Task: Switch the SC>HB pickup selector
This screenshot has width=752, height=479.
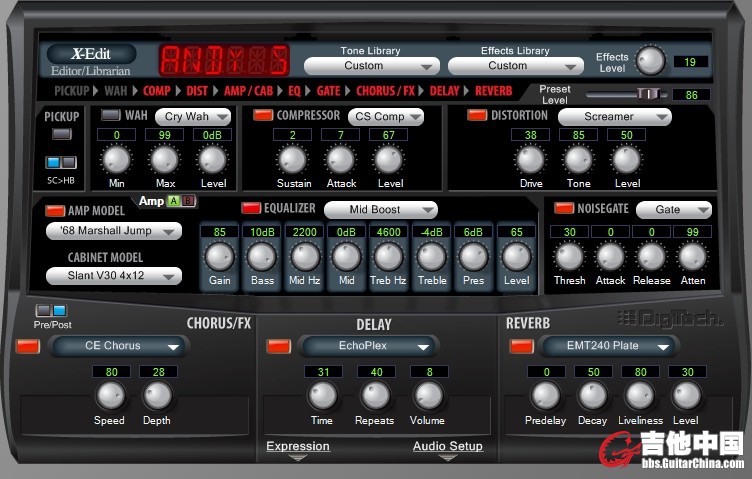Action: click(x=61, y=163)
